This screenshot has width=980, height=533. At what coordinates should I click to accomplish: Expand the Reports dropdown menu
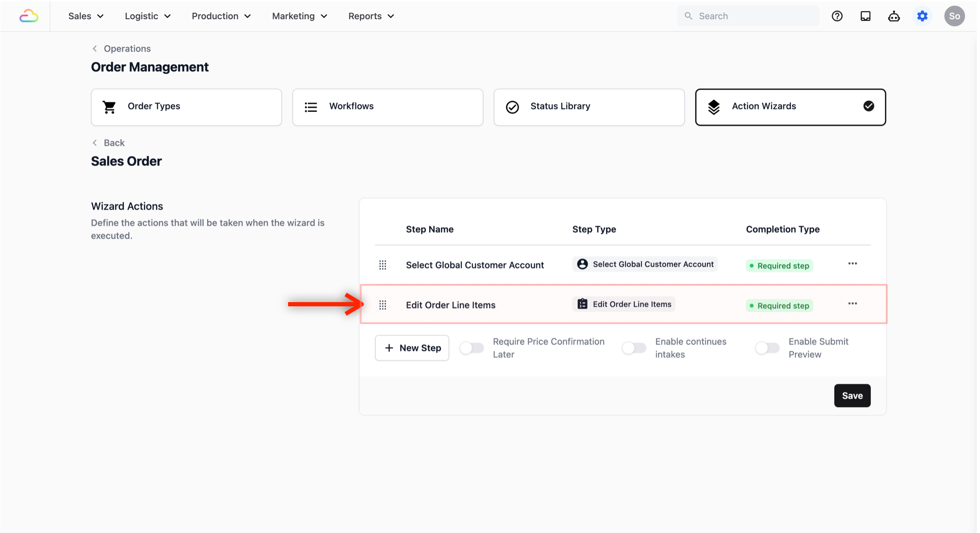coord(371,16)
